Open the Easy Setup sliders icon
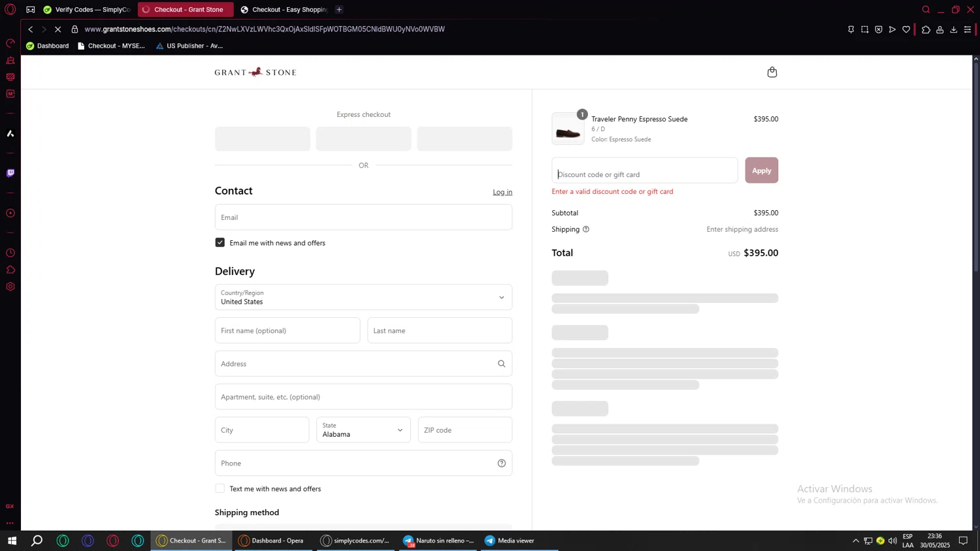Screen dimensions: 980x551 click(x=968, y=29)
